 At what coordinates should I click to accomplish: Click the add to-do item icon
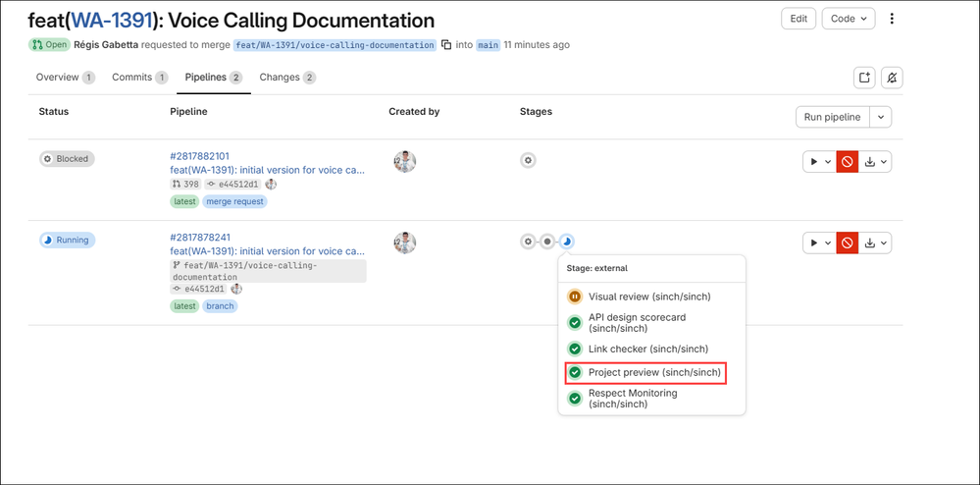tap(864, 78)
